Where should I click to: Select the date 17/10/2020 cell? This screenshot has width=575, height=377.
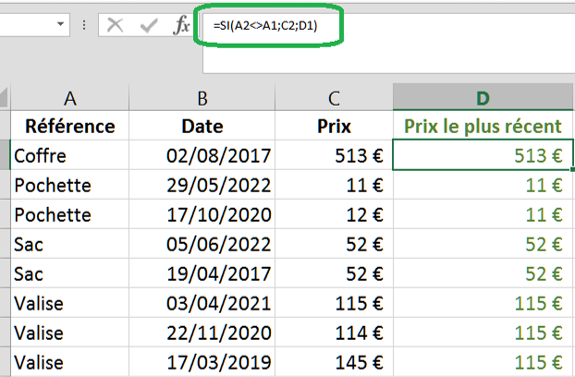[x=202, y=214]
